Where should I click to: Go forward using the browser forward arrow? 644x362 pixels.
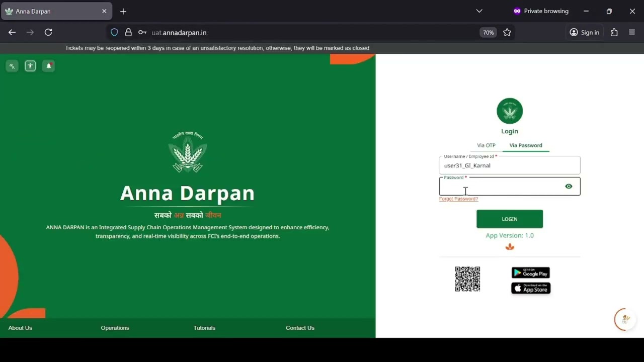click(30, 32)
